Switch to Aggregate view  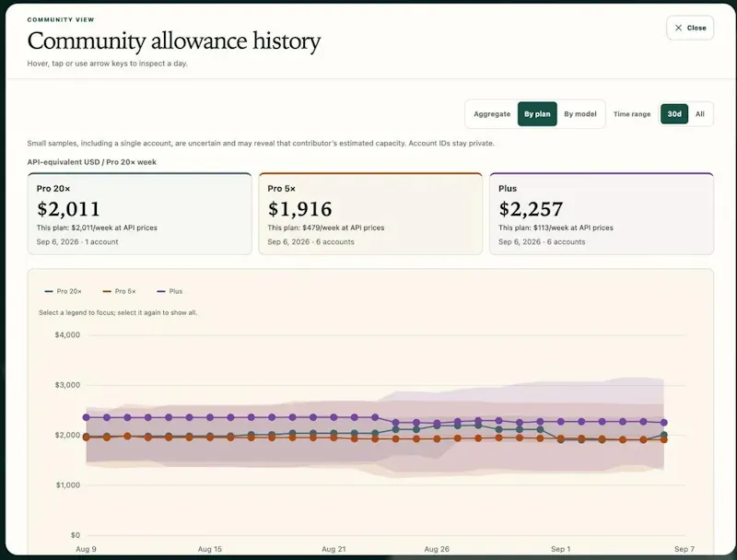pos(492,114)
